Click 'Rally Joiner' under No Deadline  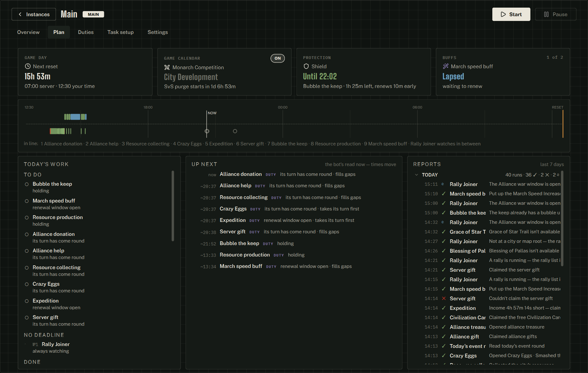56,344
